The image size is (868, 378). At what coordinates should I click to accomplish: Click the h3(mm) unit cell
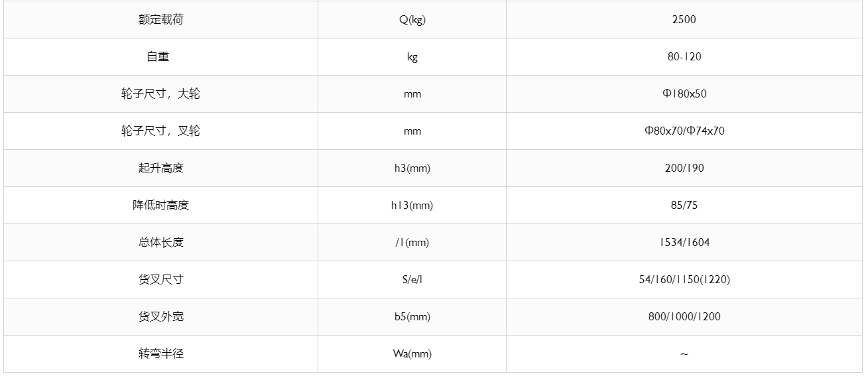coord(412,168)
